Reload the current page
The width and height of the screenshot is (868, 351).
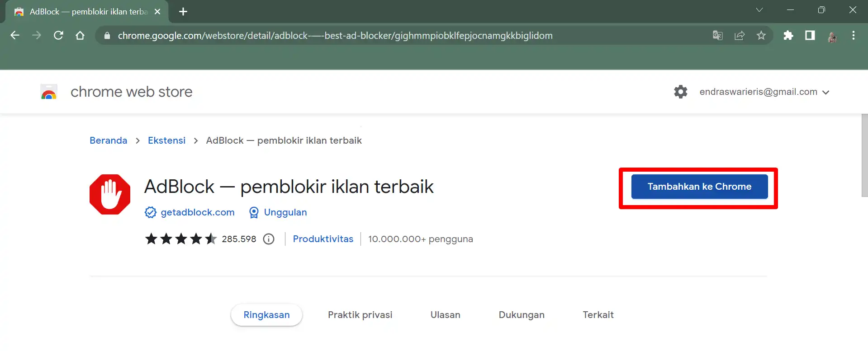click(x=58, y=35)
